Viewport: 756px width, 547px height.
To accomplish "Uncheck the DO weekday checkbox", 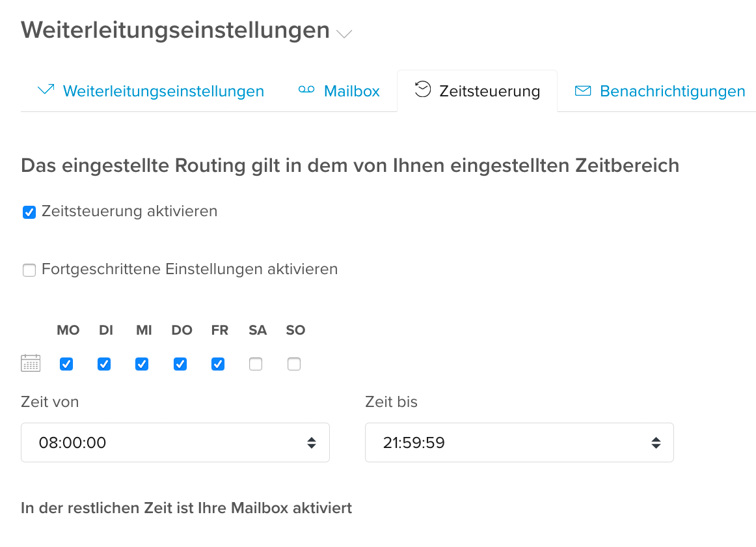I will [180, 363].
